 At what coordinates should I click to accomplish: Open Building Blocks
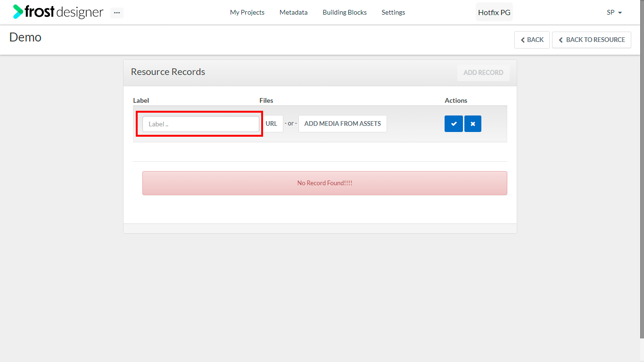pyautogui.click(x=345, y=12)
